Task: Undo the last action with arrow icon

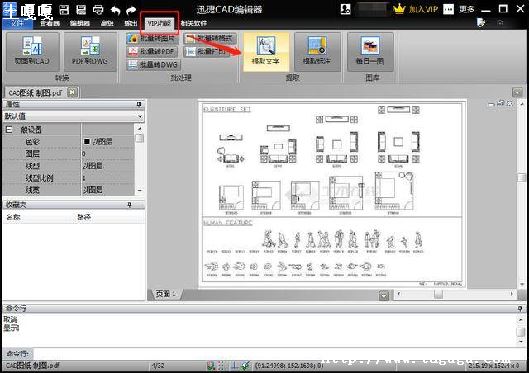Action: click(x=115, y=10)
